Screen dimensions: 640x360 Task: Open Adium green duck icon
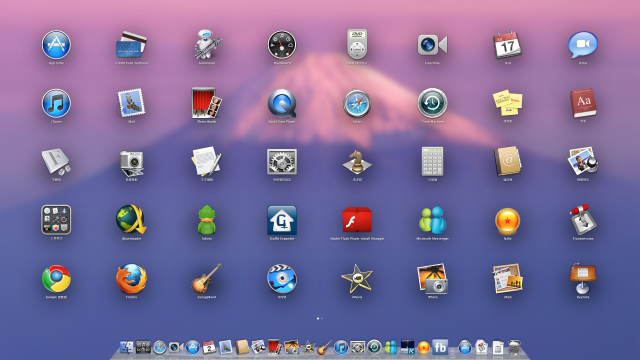[x=207, y=220]
